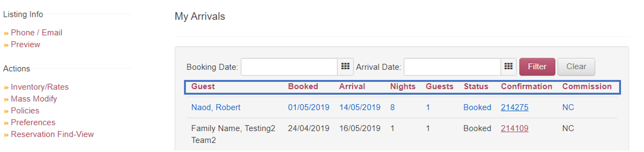Open the Phone / Email link

coord(37,33)
